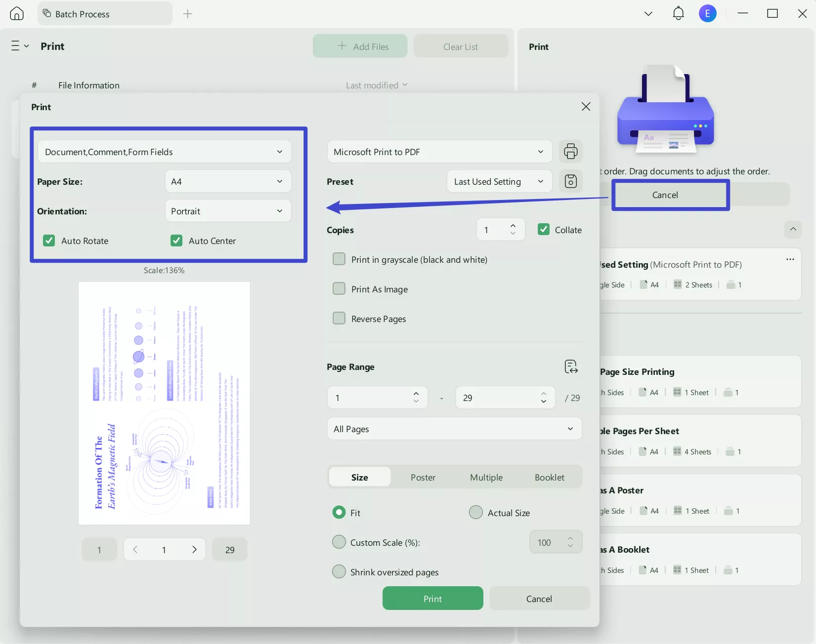
Task: Enable Print in grayscale option
Action: (x=339, y=259)
